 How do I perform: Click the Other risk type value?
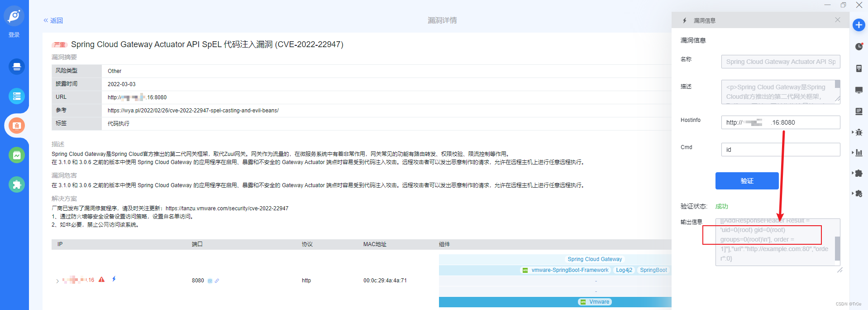[x=114, y=71]
